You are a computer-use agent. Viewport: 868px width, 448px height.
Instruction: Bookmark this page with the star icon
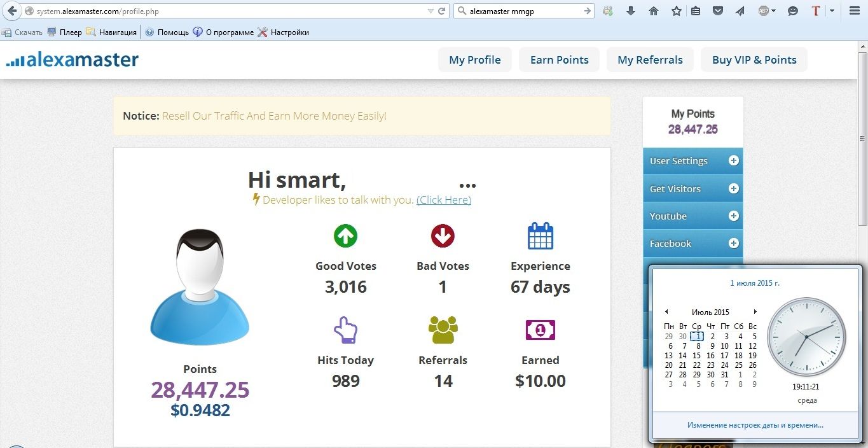(676, 11)
